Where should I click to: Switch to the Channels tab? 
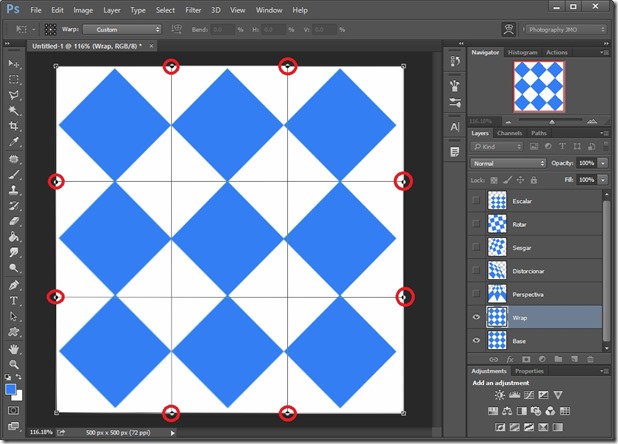pyautogui.click(x=509, y=133)
